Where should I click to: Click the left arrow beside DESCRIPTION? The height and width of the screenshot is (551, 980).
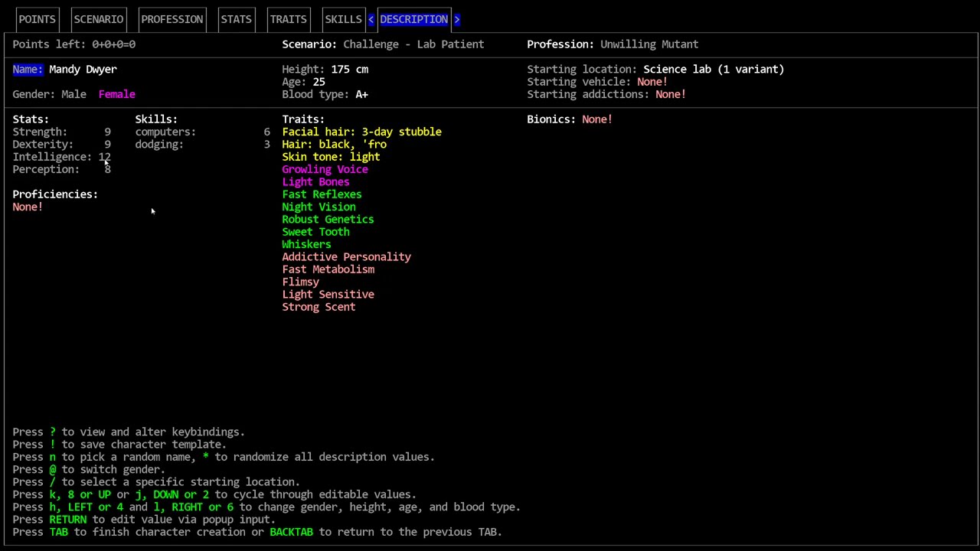pyautogui.click(x=371, y=19)
